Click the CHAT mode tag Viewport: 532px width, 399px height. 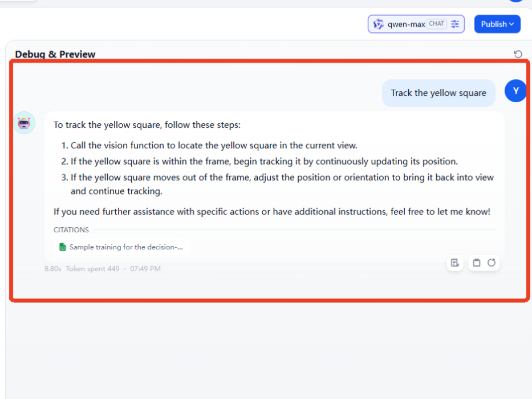[436, 24]
